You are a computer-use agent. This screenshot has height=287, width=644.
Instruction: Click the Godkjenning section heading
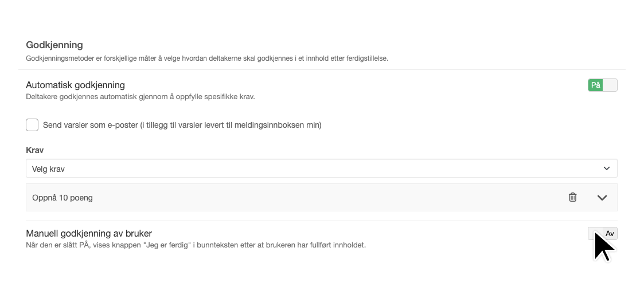coord(54,45)
